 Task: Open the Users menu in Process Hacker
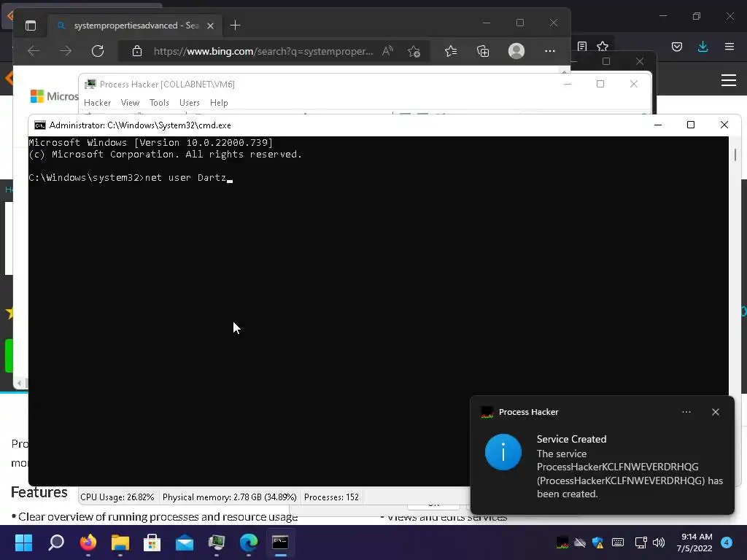(189, 103)
